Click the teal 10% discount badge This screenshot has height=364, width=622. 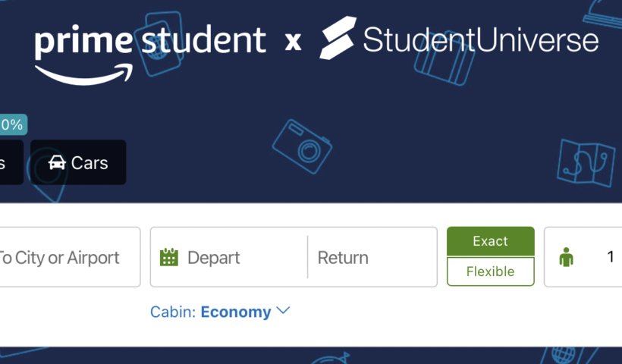point(11,124)
